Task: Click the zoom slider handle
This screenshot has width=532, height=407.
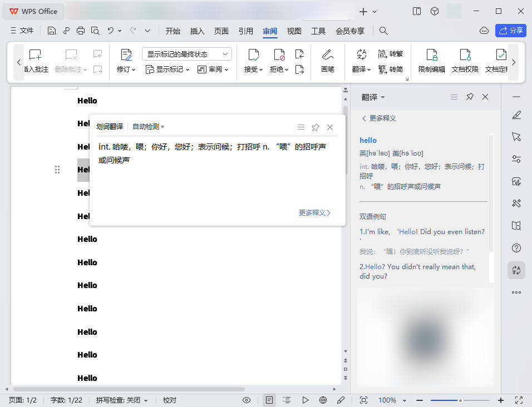Action: pos(460,400)
